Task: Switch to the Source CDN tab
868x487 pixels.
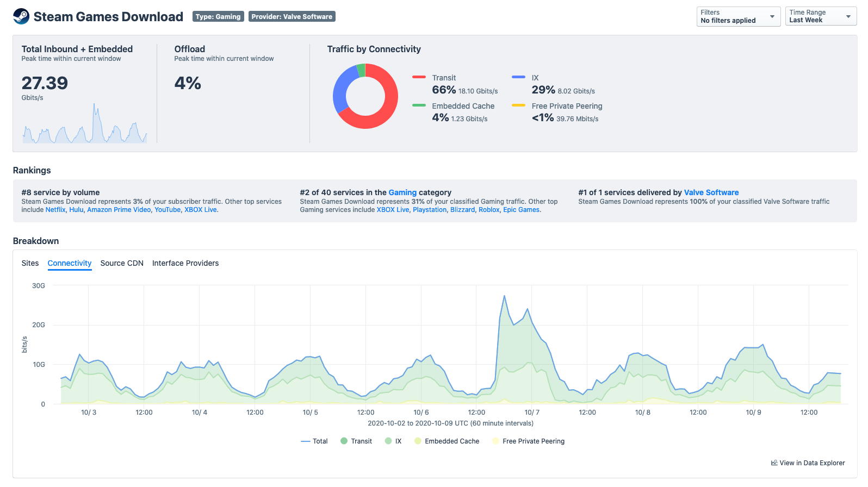Action: [x=122, y=263]
